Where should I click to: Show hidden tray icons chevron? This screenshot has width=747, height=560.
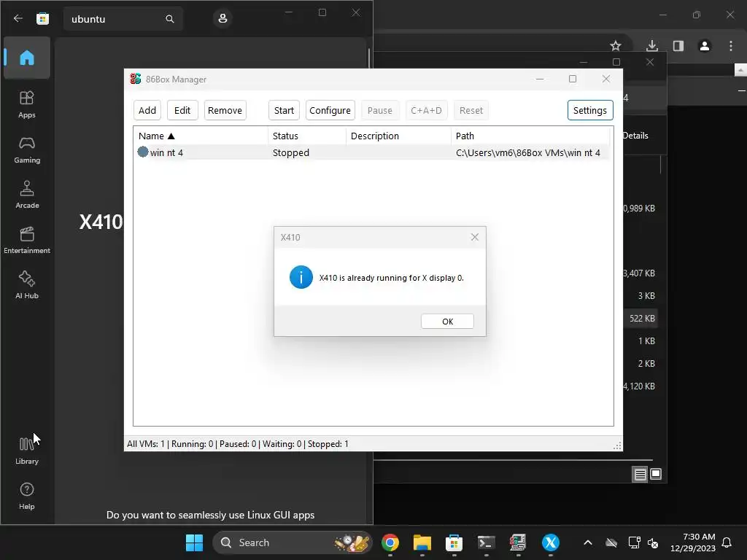point(588,542)
